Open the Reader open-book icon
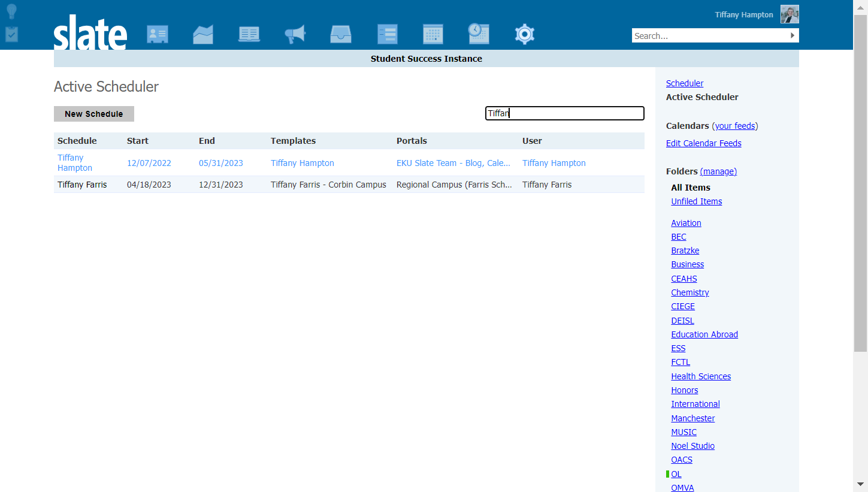 [249, 34]
